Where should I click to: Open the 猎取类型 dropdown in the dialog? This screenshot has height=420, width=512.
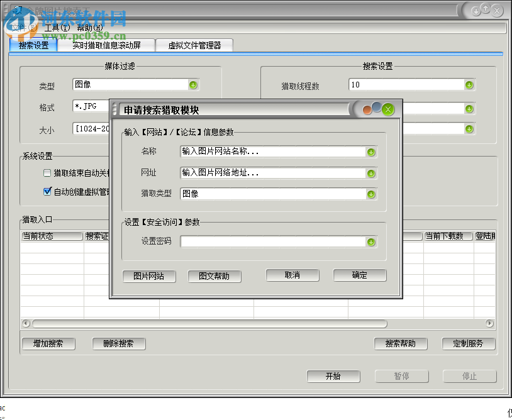pos(370,194)
